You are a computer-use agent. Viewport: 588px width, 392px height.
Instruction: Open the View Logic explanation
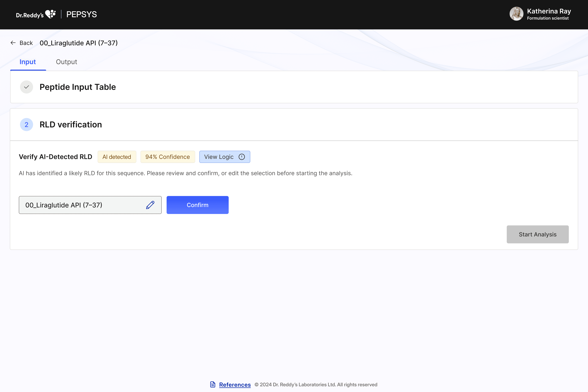tap(219, 157)
